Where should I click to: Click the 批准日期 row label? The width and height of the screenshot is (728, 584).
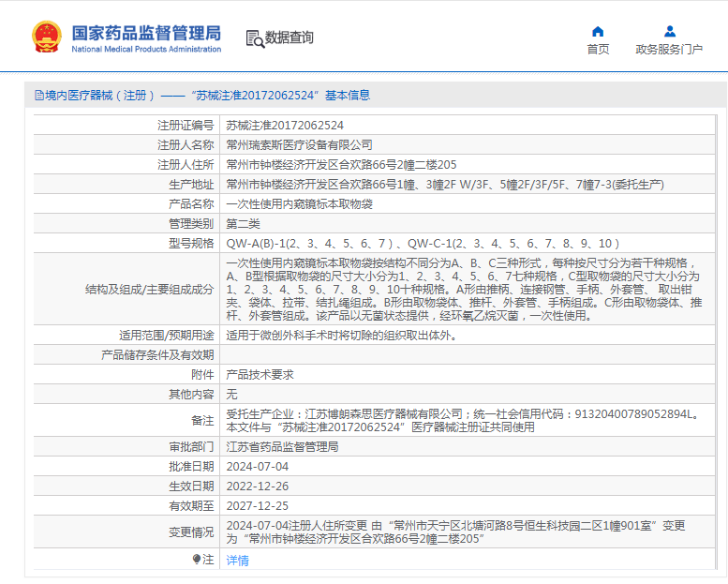(x=191, y=467)
